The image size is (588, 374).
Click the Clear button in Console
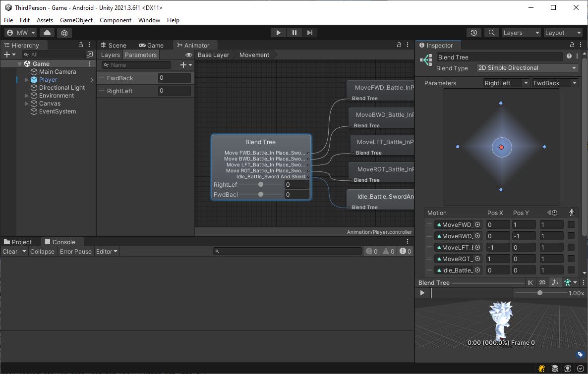[10, 252]
